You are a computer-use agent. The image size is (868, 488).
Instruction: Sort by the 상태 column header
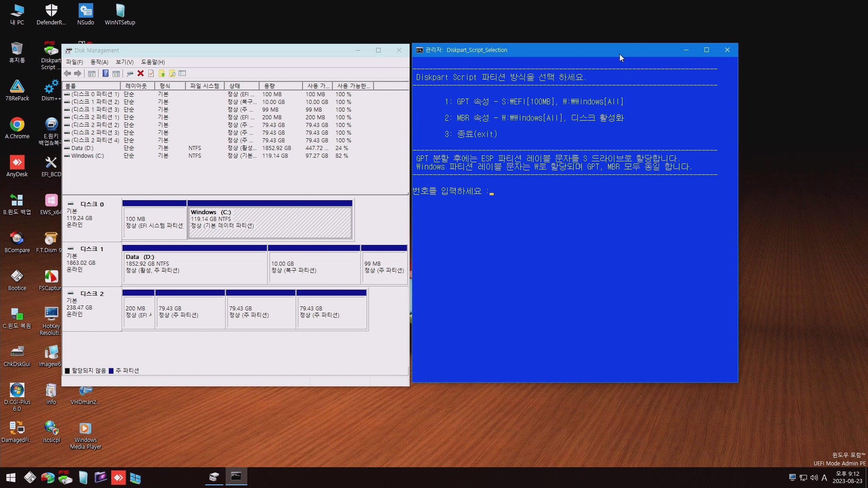[x=242, y=86]
